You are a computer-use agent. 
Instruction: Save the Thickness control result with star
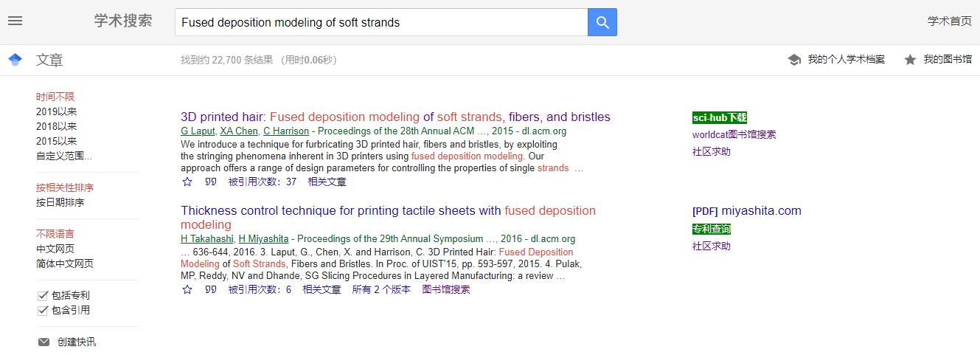pyautogui.click(x=187, y=289)
